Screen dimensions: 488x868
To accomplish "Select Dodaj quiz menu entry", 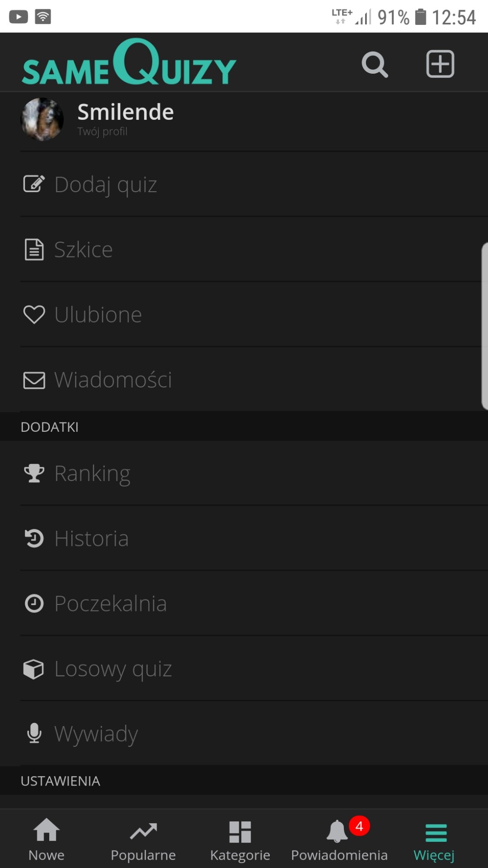I will tap(105, 185).
